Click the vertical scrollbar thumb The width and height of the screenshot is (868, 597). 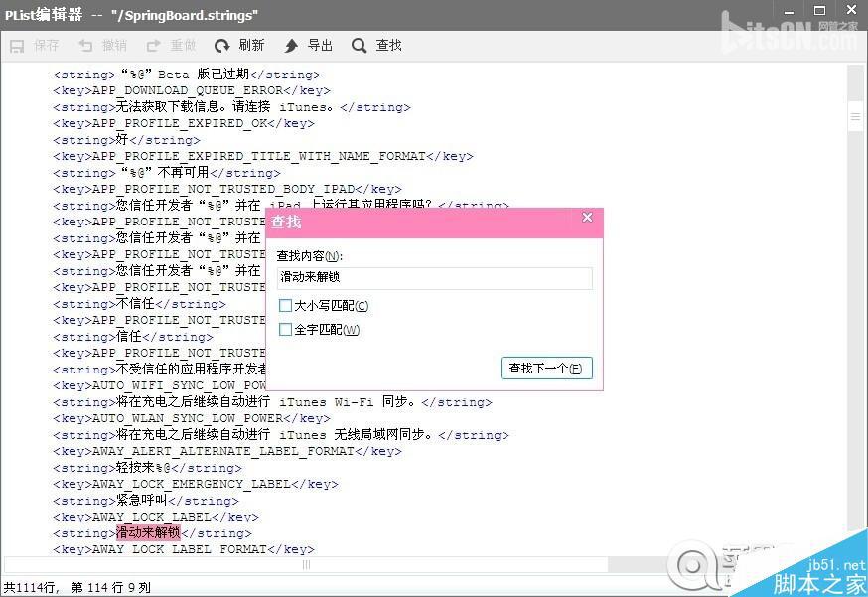pyautogui.click(x=855, y=116)
